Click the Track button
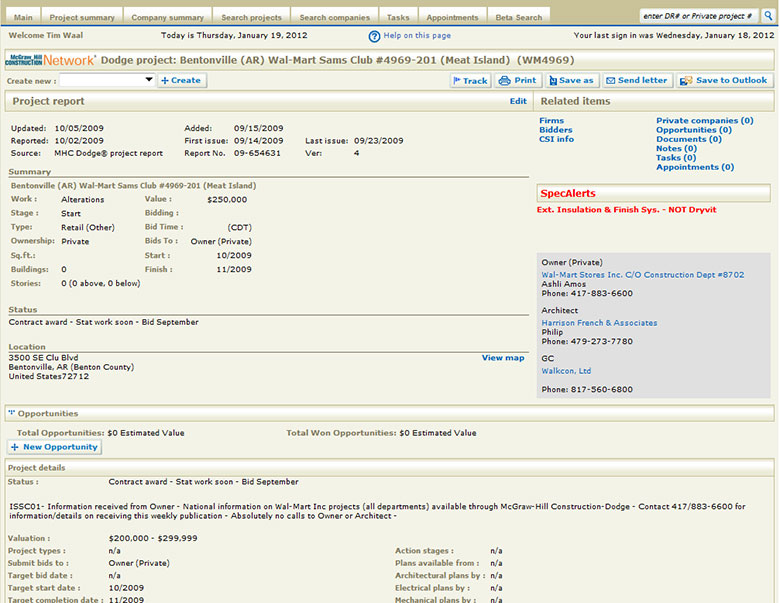Image resolution: width=780 pixels, height=603 pixels. [x=471, y=81]
